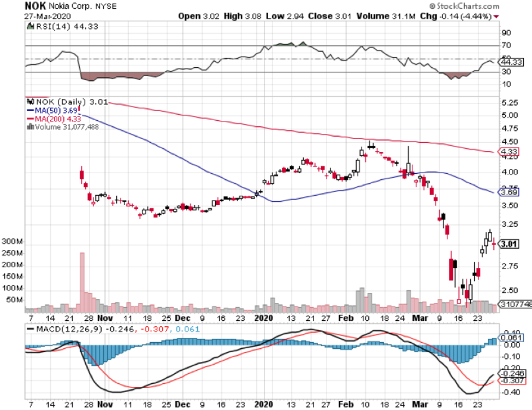
Task: Click the volume bars icon in legend
Action: coord(30,127)
